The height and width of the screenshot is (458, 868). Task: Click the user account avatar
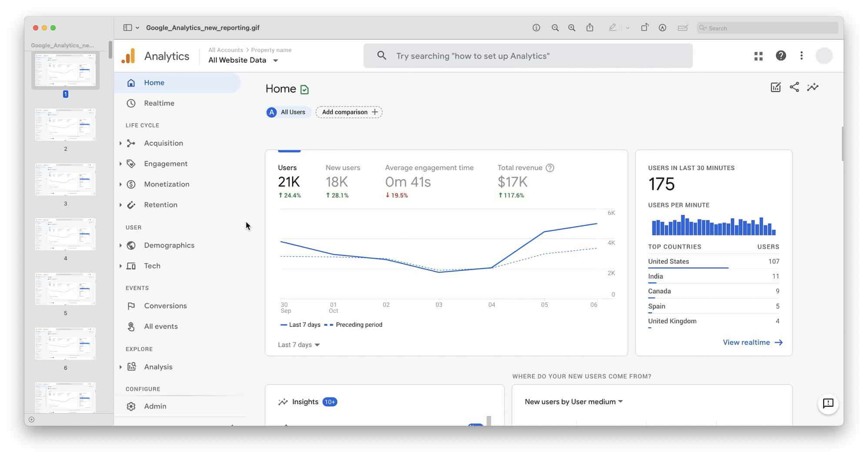coord(824,56)
